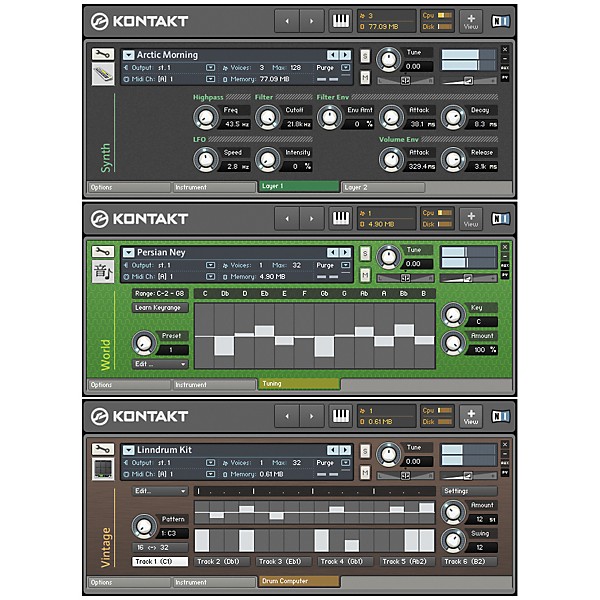600x600 pixels.
Task: Toggle AUX button on Persian Ney
Action: coord(505,266)
